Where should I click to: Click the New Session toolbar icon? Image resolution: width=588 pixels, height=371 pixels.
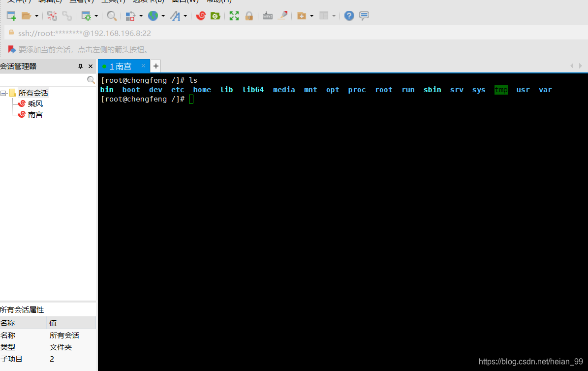12,16
